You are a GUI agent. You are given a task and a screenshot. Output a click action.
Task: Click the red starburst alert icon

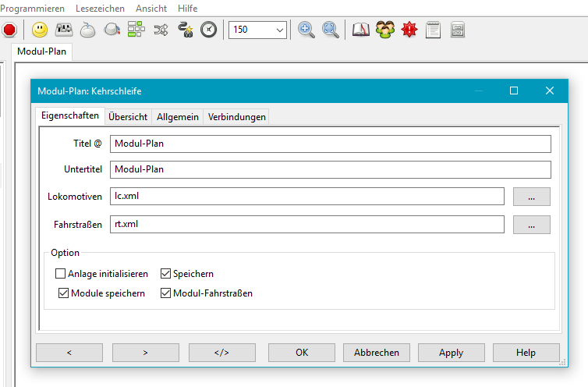click(x=409, y=30)
